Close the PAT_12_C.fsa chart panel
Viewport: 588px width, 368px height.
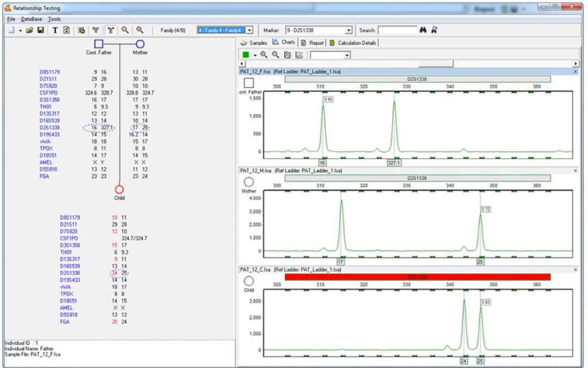[575, 270]
